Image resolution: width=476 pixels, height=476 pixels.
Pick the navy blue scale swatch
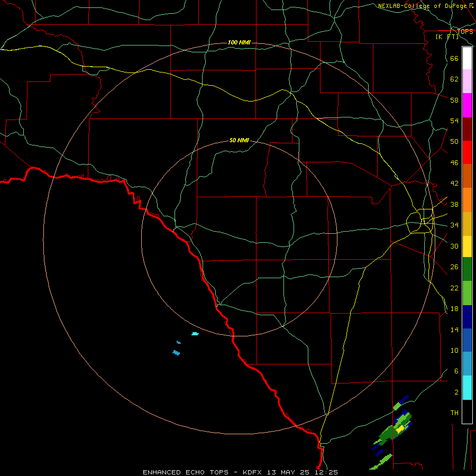point(467,317)
